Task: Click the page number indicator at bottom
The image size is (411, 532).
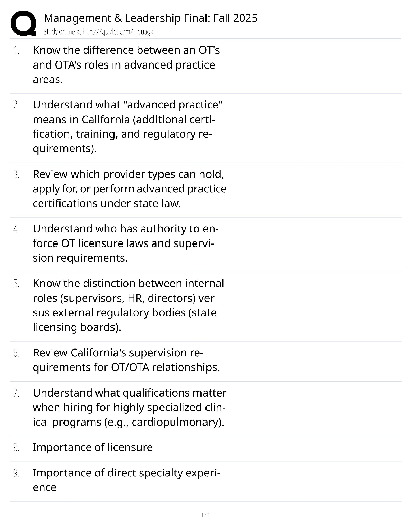Action: (x=205, y=515)
